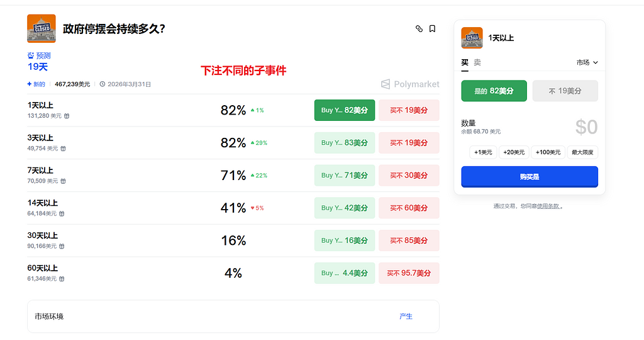This screenshot has height=340, width=644.
Task: Switch to the 卖 tab
Action: (477, 62)
